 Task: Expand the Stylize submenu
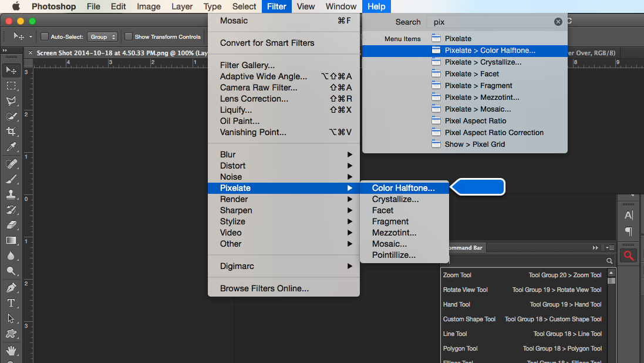pyautogui.click(x=284, y=221)
